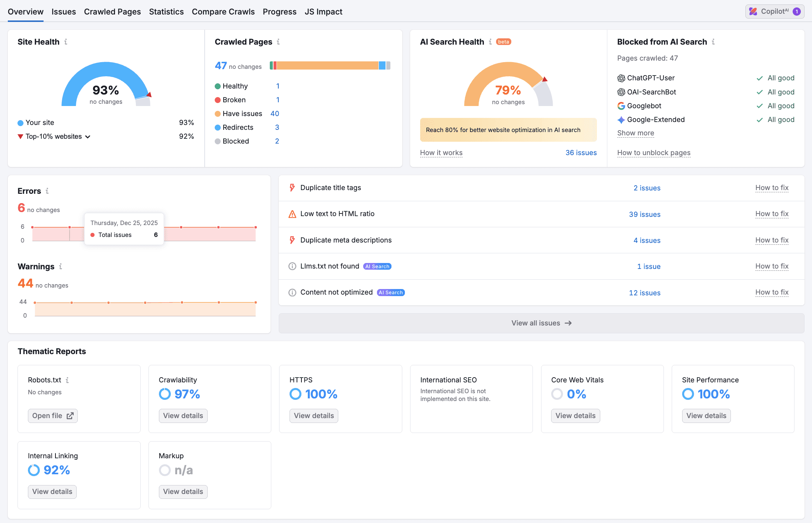The width and height of the screenshot is (812, 523).
Task: Click the Site Health info icon
Action: tap(66, 42)
